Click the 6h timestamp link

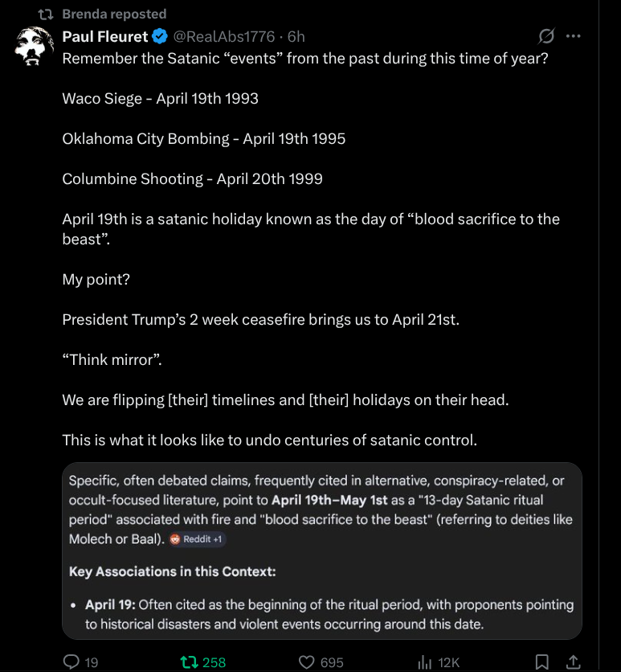[x=296, y=36]
